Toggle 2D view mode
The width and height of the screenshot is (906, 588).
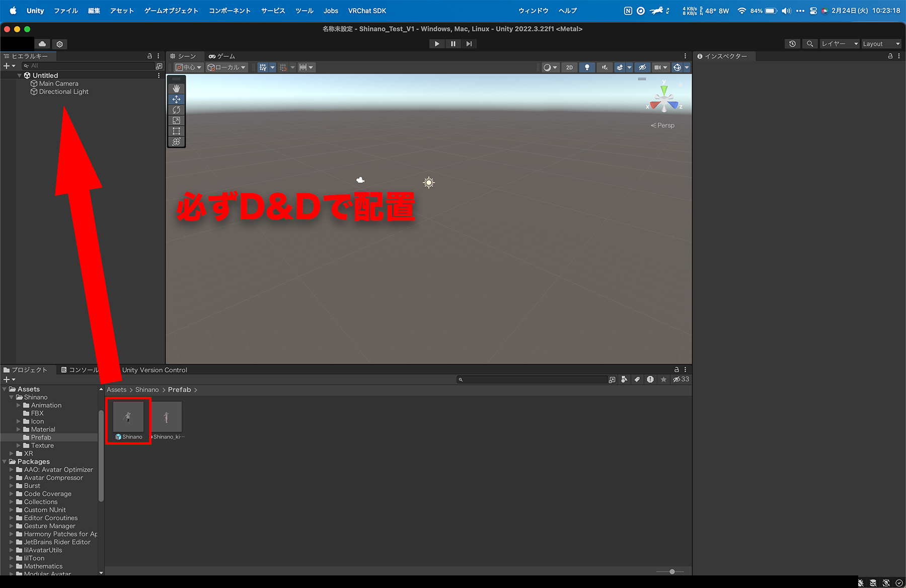pyautogui.click(x=569, y=67)
